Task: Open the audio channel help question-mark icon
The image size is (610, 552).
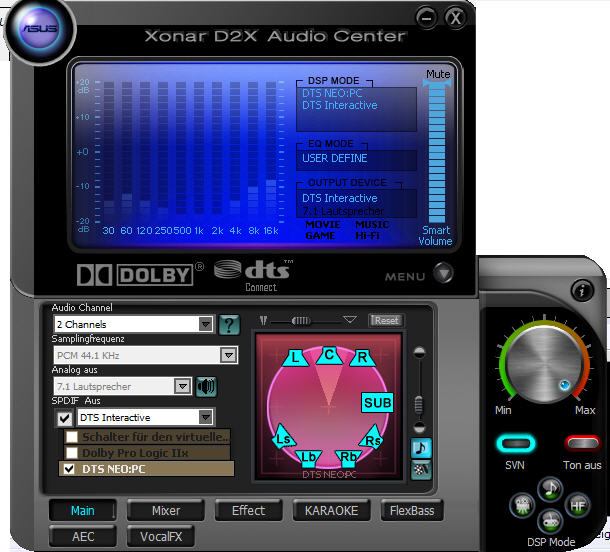Action: tap(229, 324)
